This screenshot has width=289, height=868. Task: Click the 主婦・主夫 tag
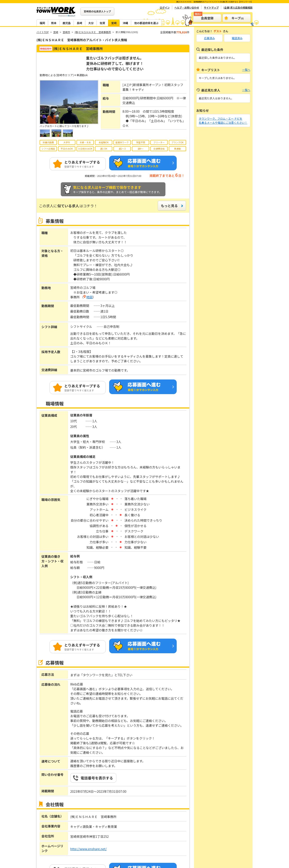85,143
